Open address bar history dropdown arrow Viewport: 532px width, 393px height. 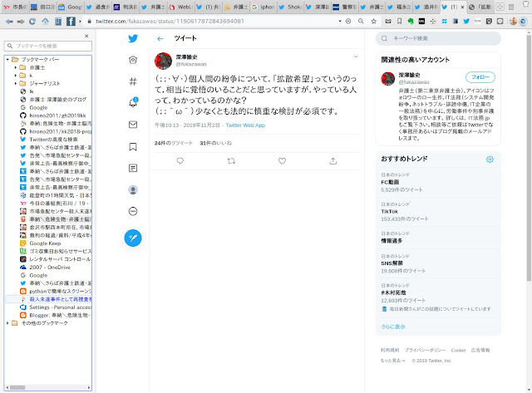tap(340, 21)
